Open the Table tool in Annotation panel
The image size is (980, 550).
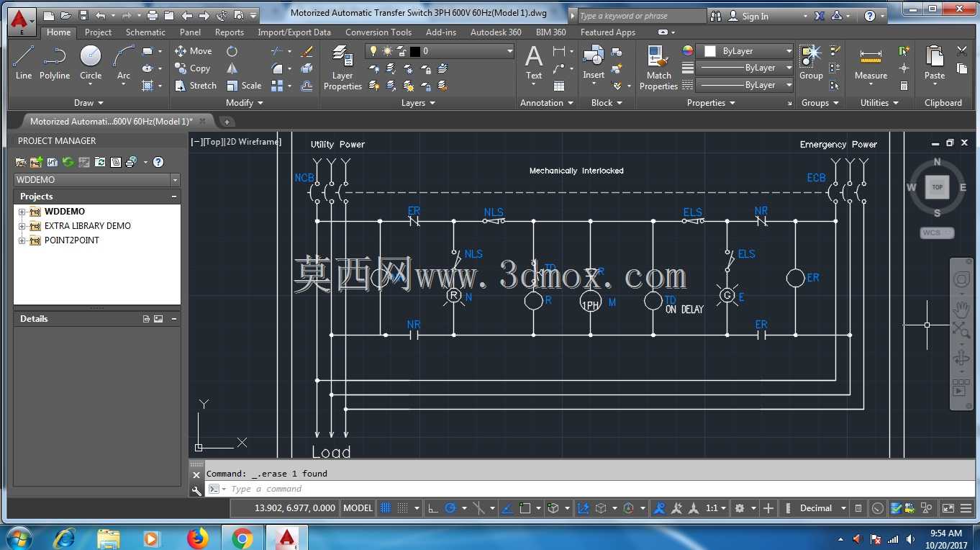[559, 86]
